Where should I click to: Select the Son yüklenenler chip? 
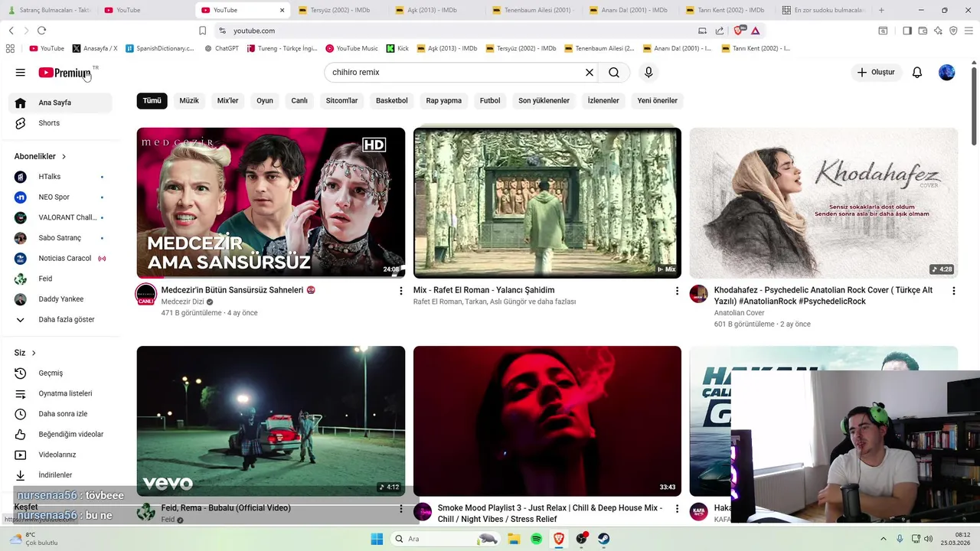click(544, 100)
